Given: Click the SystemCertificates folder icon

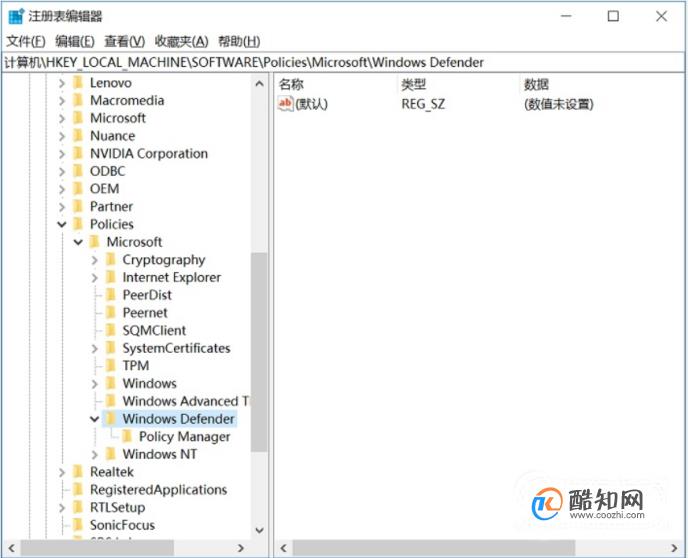Looking at the screenshot, I should pos(111,348).
